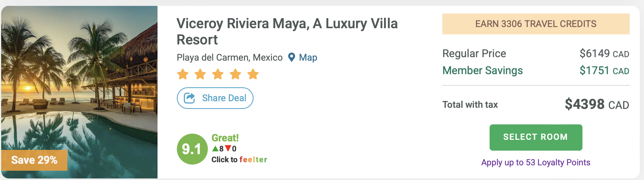
Task: Open the Click to feelter reviews link
Action: click(x=239, y=160)
